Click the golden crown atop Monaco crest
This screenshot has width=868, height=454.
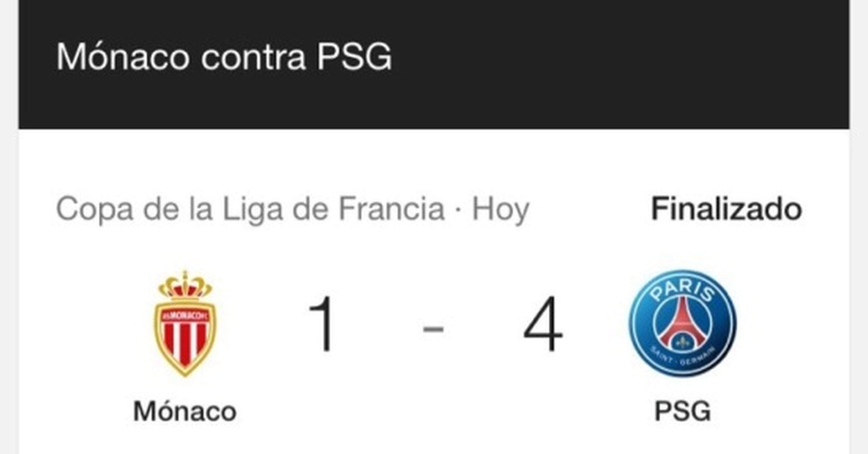coord(185,285)
